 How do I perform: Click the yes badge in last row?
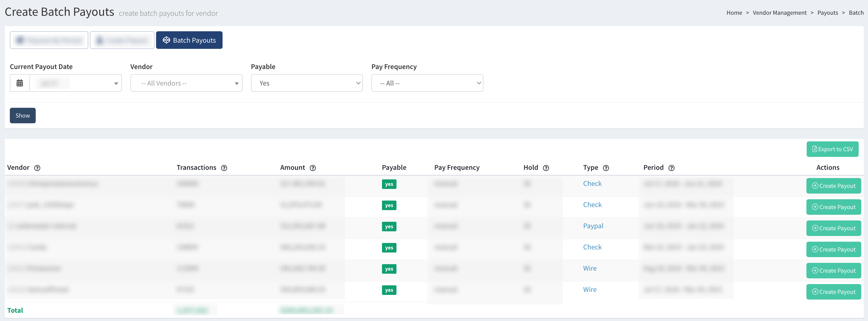pos(389,290)
